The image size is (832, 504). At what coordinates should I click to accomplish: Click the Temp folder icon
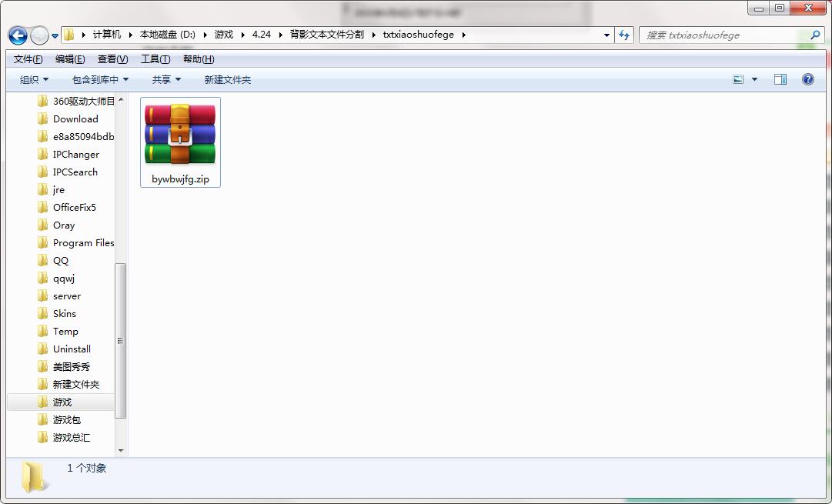(x=43, y=331)
